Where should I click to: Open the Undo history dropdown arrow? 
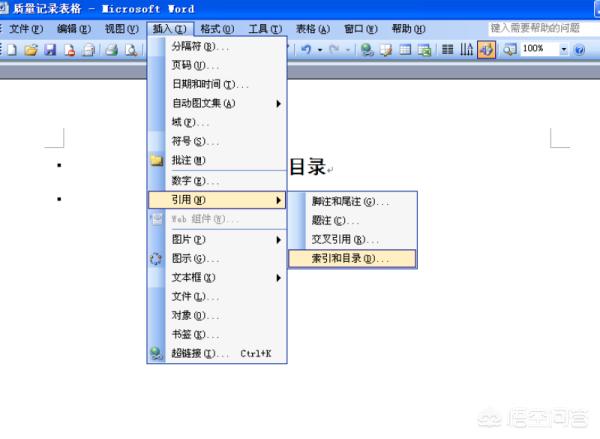[x=320, y=50]
